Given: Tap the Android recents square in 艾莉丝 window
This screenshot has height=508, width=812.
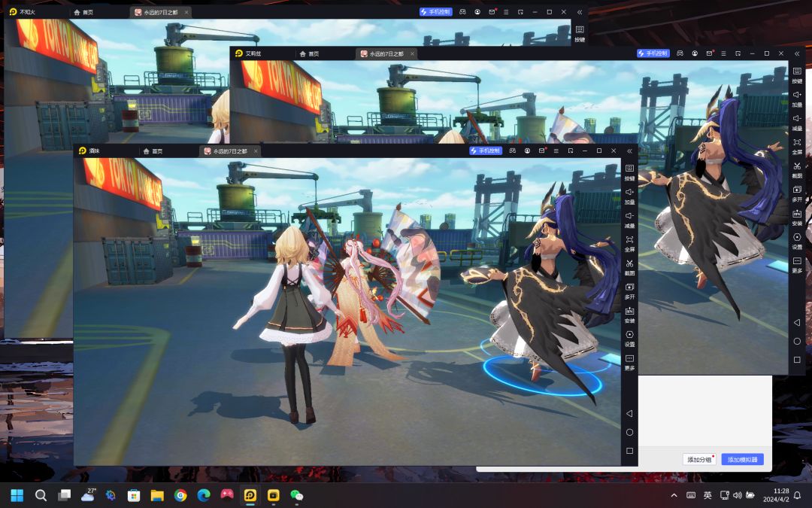Looking at the screenshot, I should tap(797, 360).
